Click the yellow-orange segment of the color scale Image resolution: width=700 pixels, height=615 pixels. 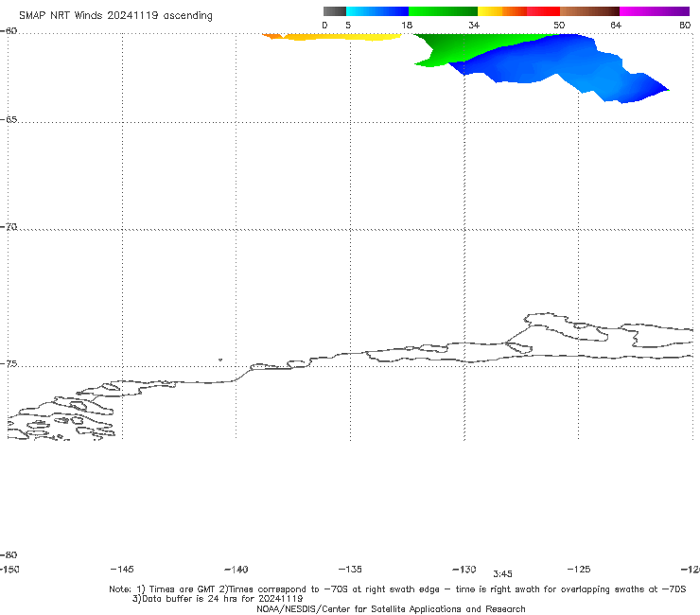(x=501, y=11)
